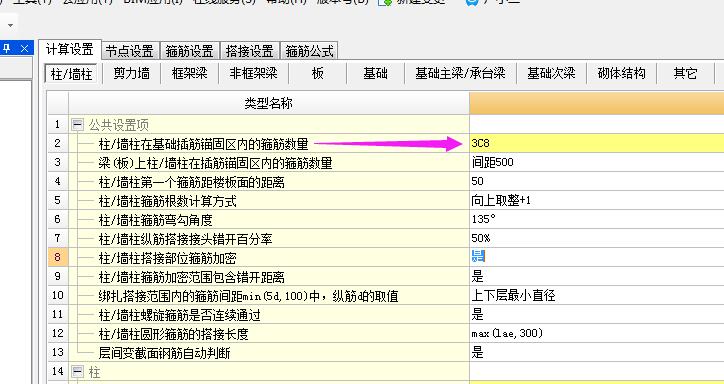Edit the 3C8 value cell

point(597,144)
